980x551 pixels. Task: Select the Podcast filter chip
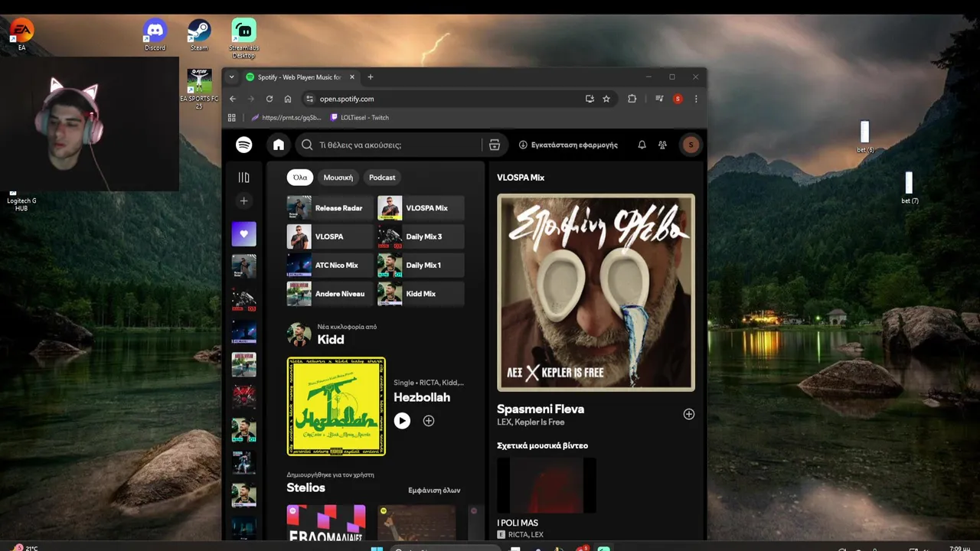pos(382,178)
